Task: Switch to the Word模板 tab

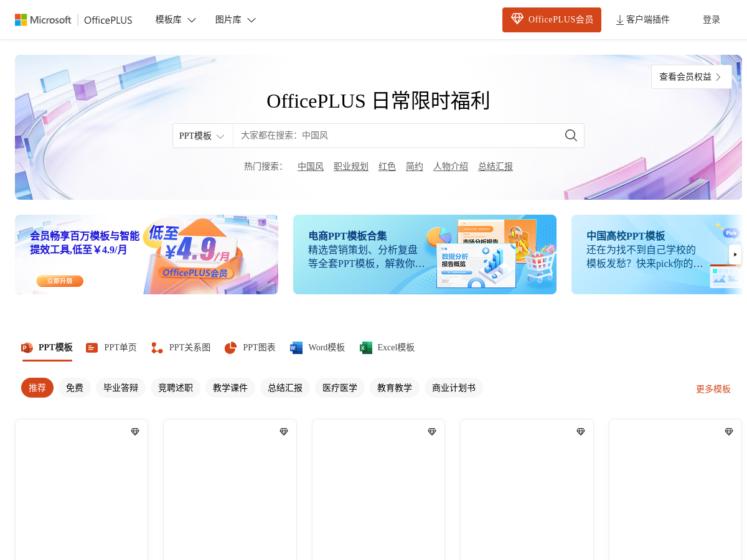Action: pos(317,347)
